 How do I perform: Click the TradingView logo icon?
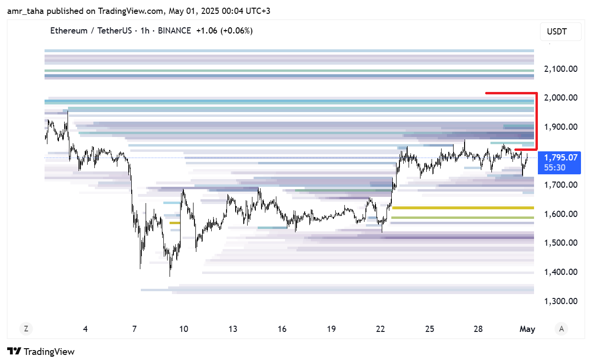(x=14, y=352)
